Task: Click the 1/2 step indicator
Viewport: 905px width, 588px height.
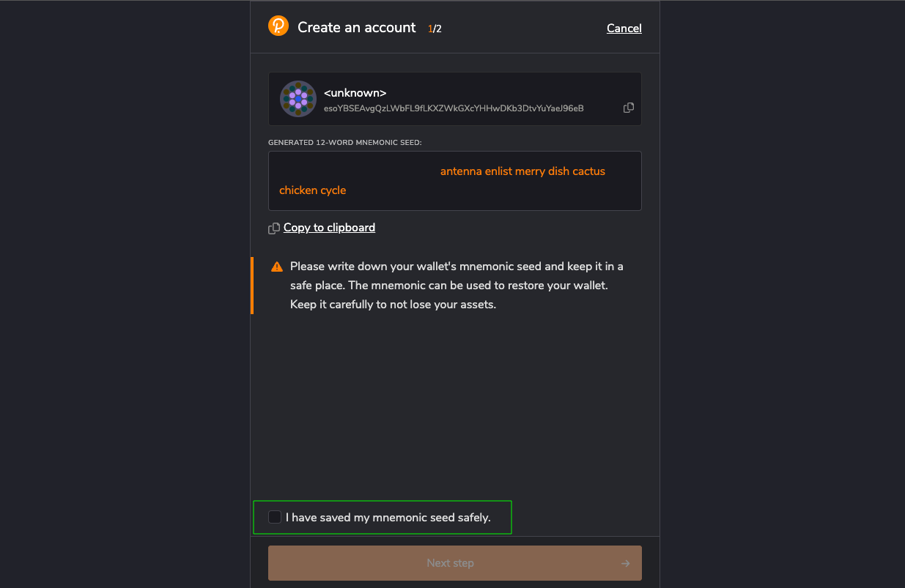Action: [435, 29]
